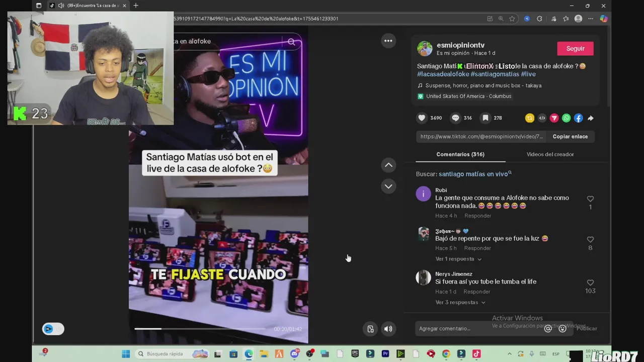Image resolution: width=644 pixels, height=362 pixels.
Task: Click the taskbar 'Búsqueda rápida' search box
Action: pos(172,354)
